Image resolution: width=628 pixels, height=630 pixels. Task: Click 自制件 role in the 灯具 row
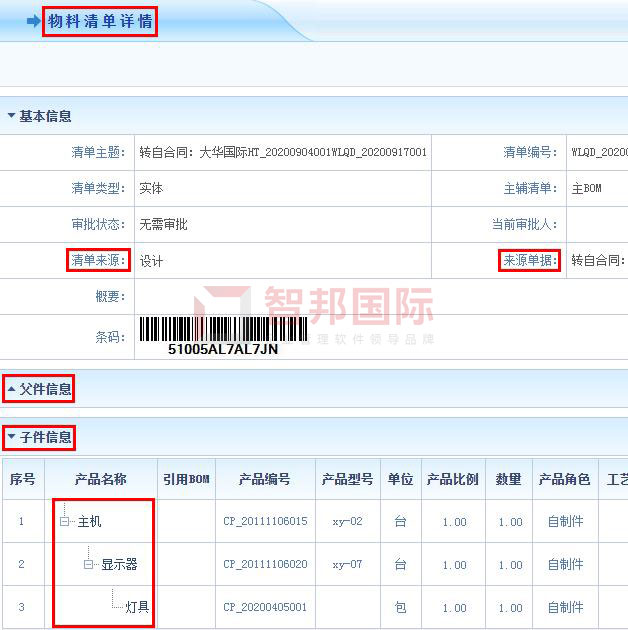pyautogui.click(x=565, y=607)
